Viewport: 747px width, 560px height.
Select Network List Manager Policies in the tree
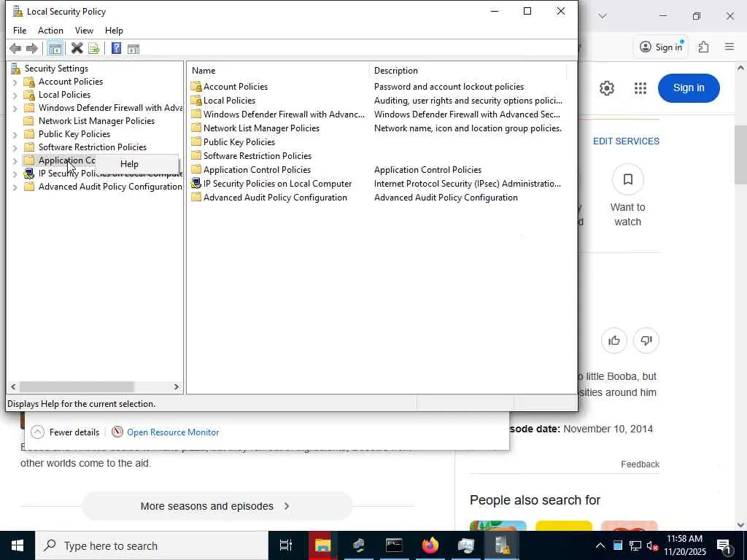pos(96,121)
